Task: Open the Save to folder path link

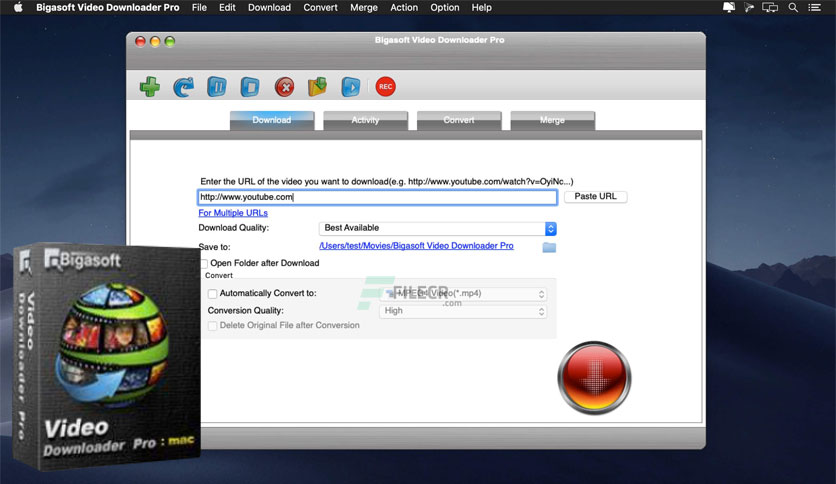Action: click(416, 246)
